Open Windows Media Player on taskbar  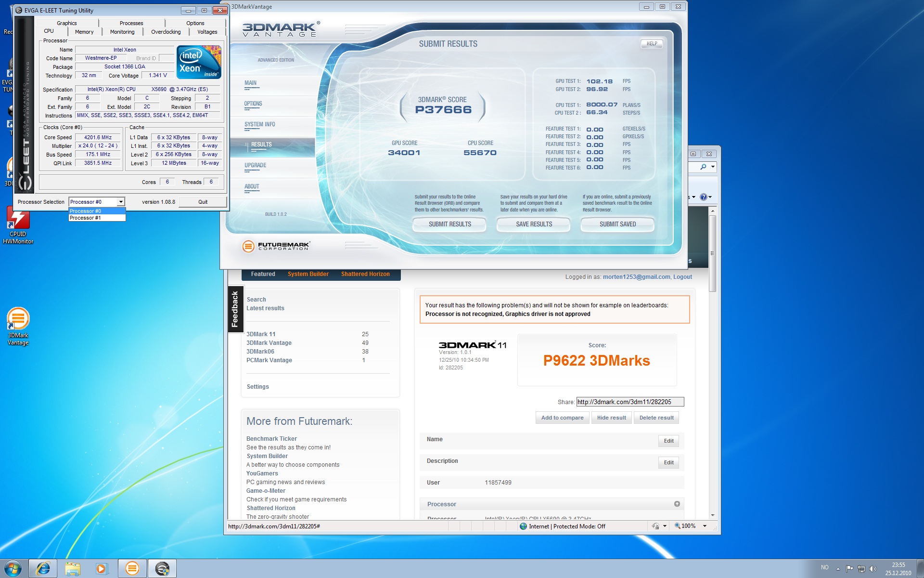(x=102, y=569)
